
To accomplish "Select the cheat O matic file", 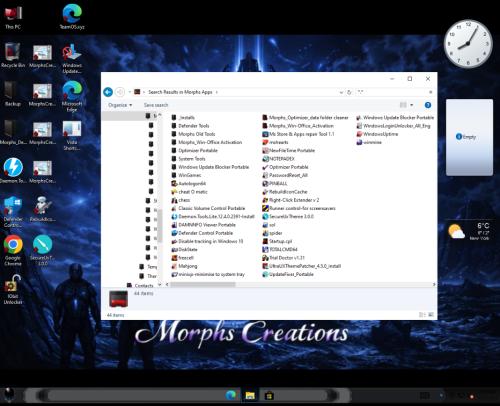I will [x=189, y=192].
